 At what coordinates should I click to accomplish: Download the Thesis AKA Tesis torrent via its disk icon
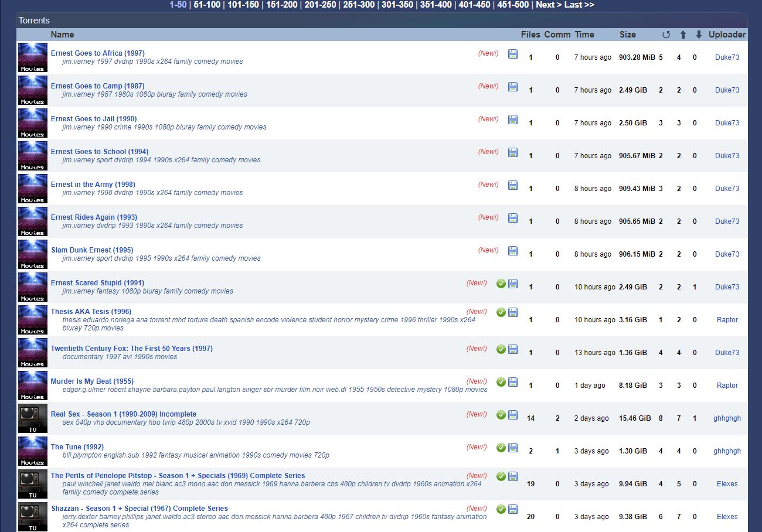513,312
